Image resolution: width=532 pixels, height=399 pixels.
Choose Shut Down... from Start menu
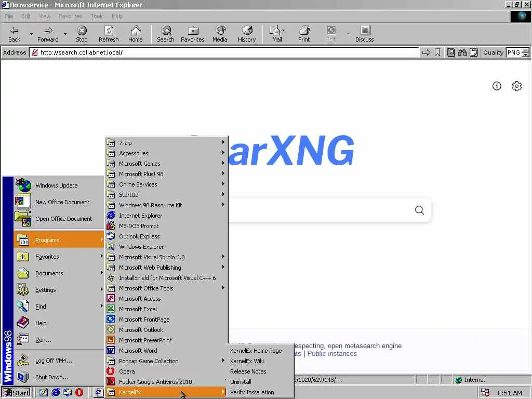[x=59, y=377]
